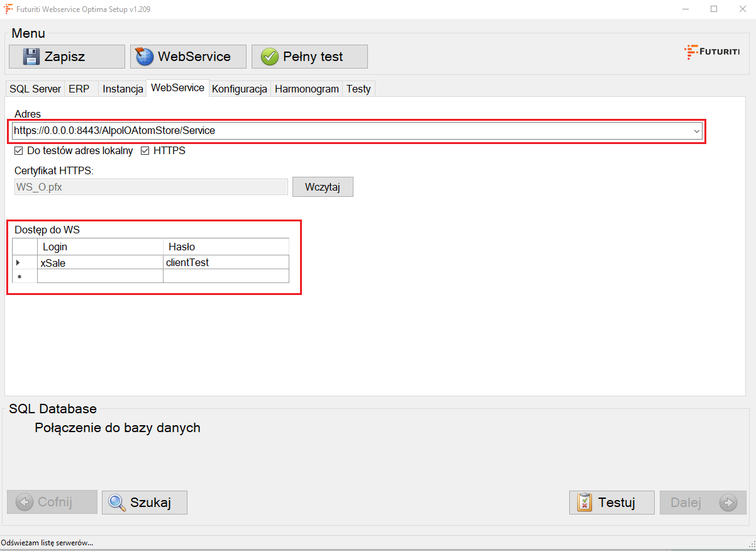Viewport: 756px width, 551px height.
Task: Select the clientTest password cell
Action: [x=226, y=262]
